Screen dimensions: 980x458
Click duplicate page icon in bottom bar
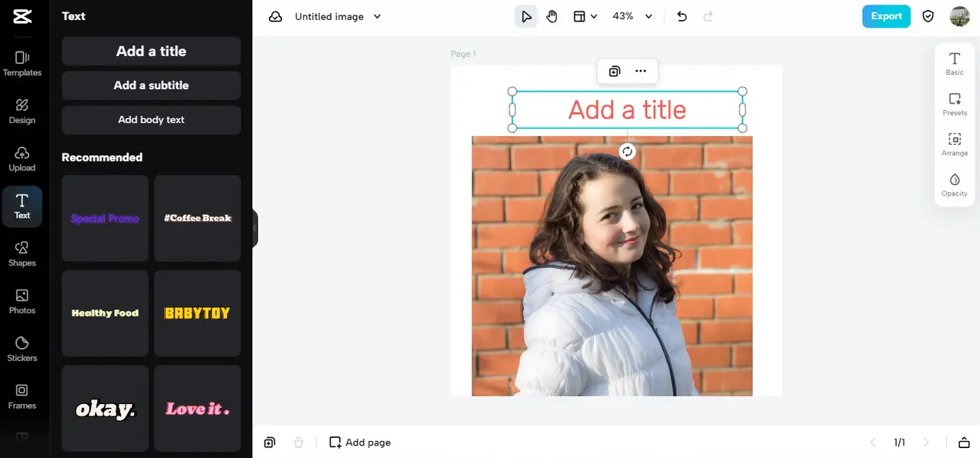(x=270, y=443)
